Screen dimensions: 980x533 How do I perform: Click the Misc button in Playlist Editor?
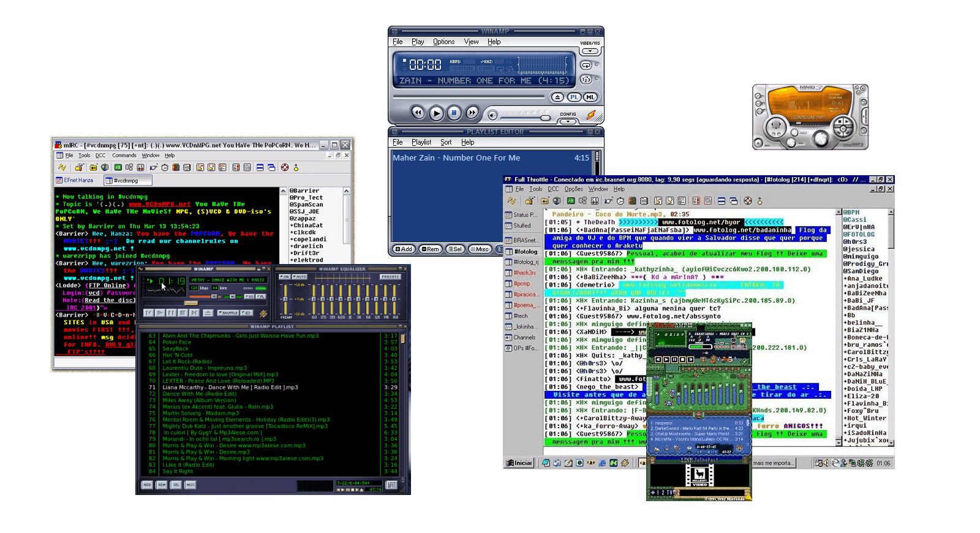[x=480, y=249]
